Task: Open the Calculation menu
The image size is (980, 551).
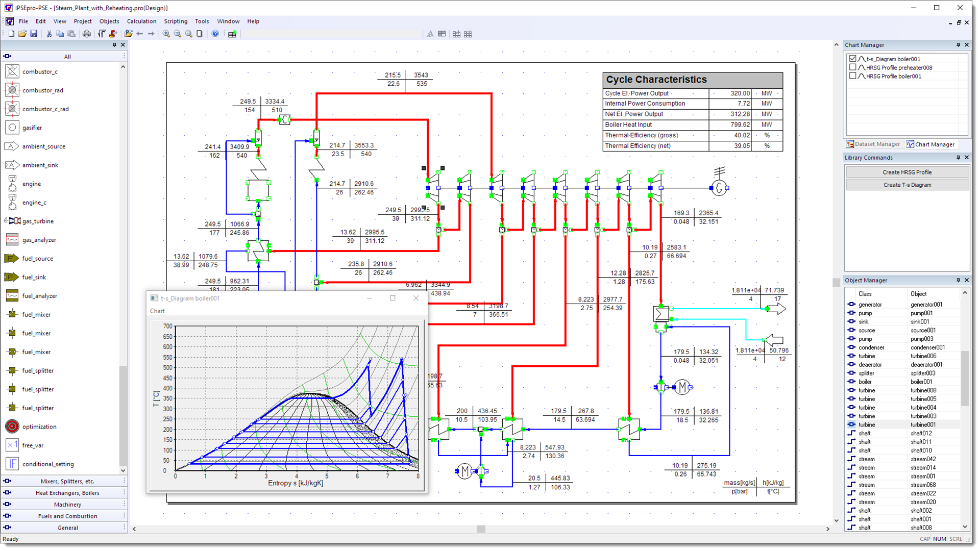Action: coord(141,21)
